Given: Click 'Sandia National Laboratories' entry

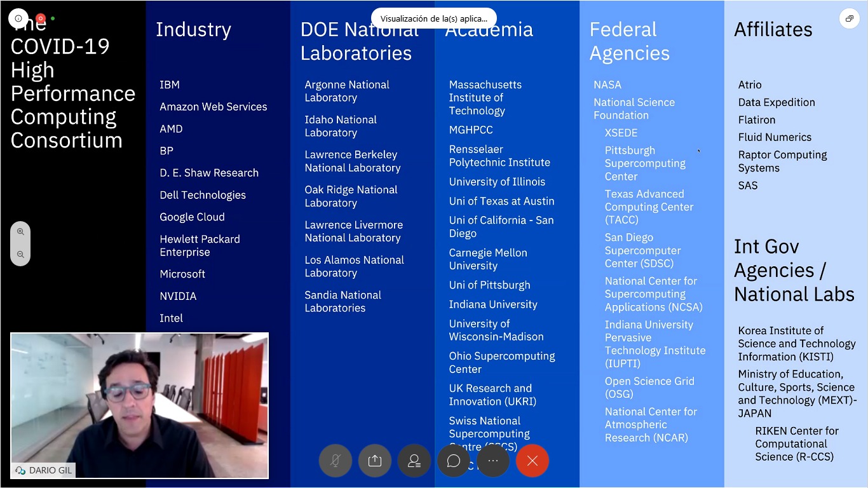Looking at the screenshot, I should pos(343,301).
